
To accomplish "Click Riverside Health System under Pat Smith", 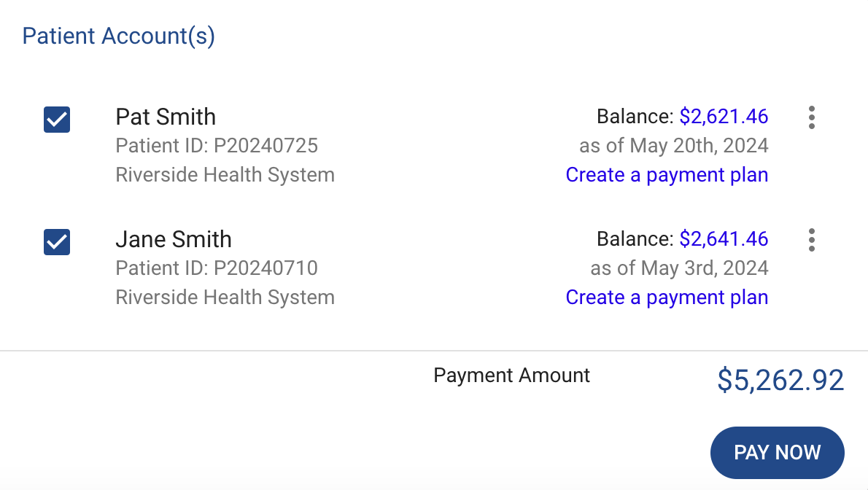I will point(225,175).
